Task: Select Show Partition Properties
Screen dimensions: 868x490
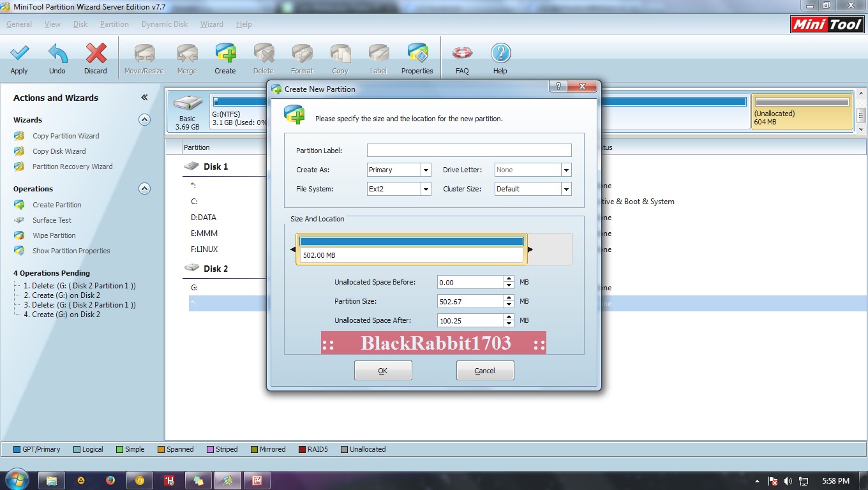Action: point(71,251)
